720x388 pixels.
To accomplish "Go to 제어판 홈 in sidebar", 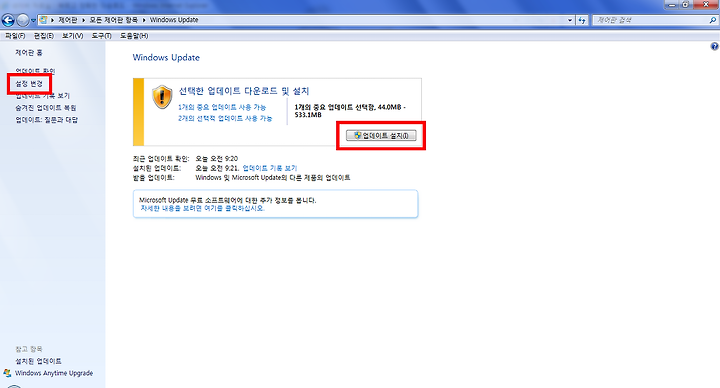I will [28, 53].
